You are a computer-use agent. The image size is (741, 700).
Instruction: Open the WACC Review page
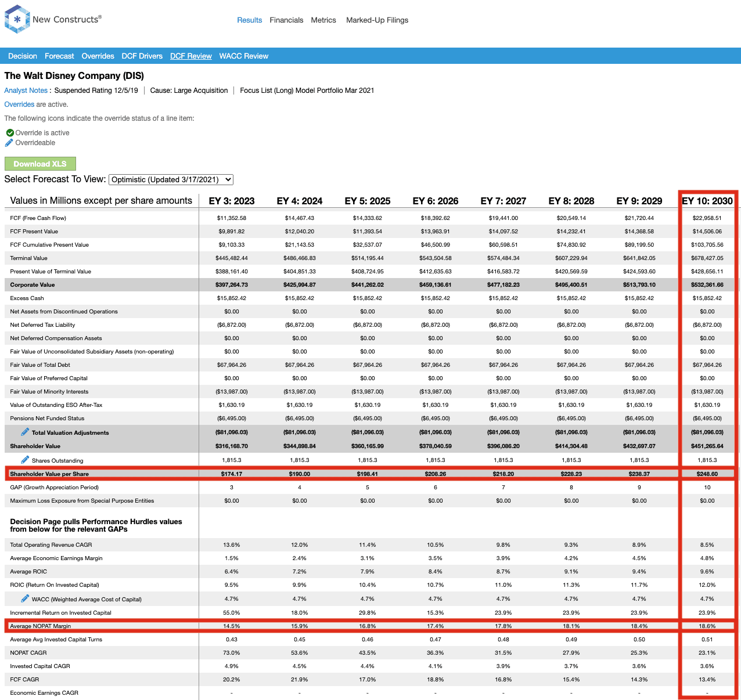pyautogui.click(x=244, y=56)
